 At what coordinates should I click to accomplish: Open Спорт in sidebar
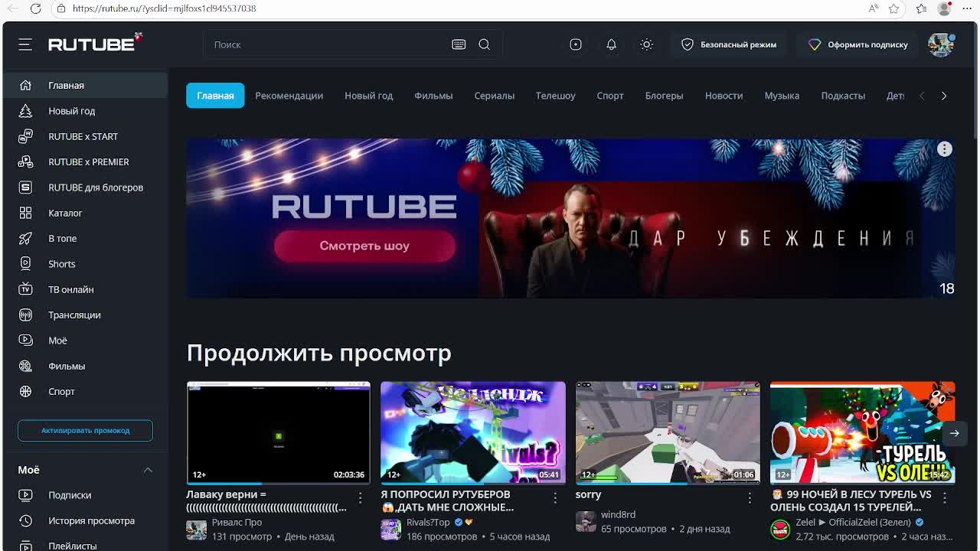point(85,391)
